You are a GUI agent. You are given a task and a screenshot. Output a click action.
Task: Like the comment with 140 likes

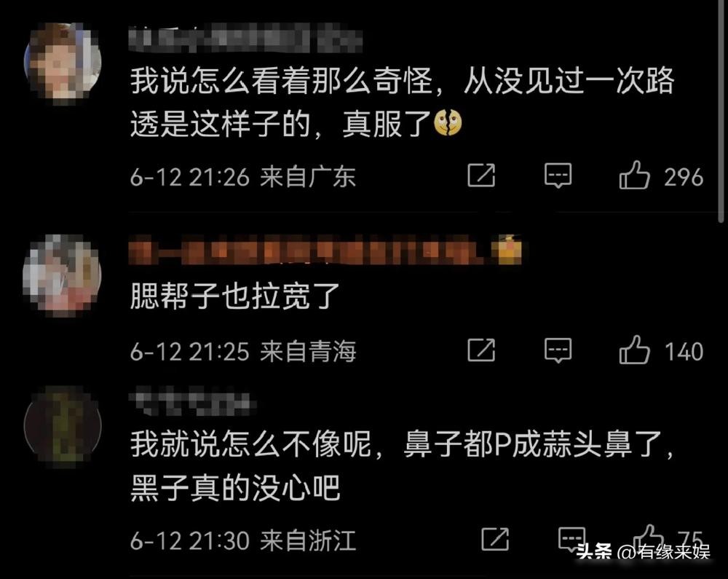click(634, 350)
